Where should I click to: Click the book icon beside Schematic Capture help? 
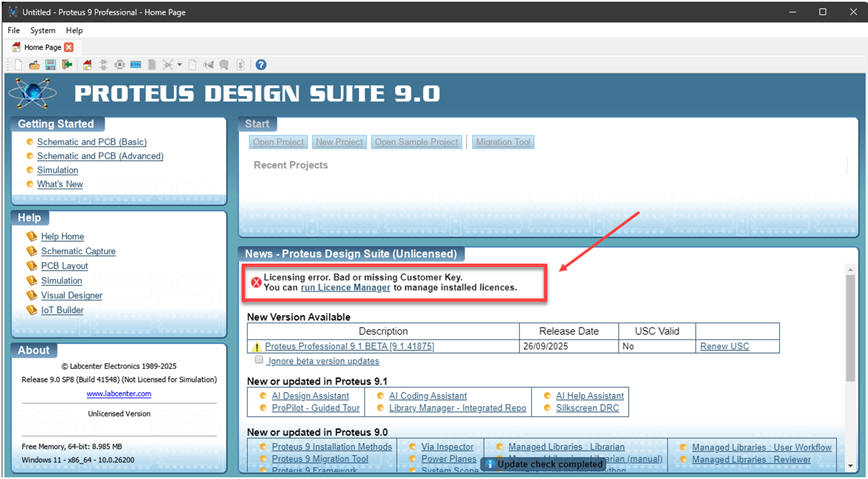tap(32, 251)
